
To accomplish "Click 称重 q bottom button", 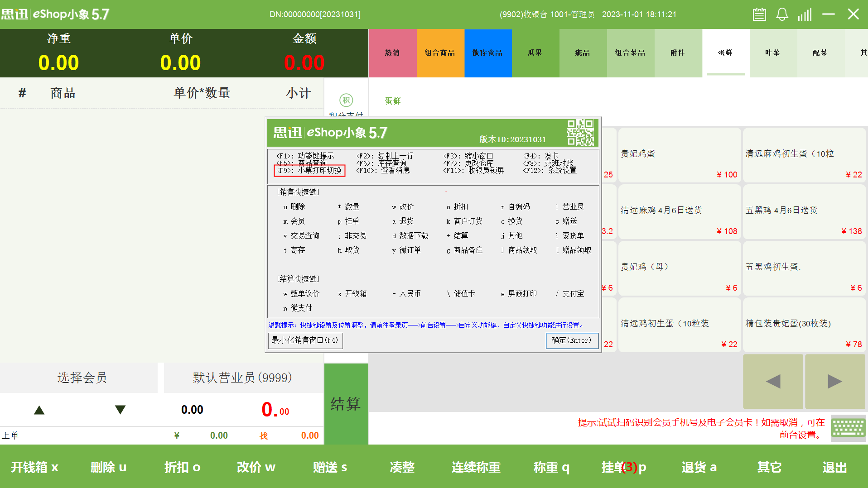I will click(551, 467).
